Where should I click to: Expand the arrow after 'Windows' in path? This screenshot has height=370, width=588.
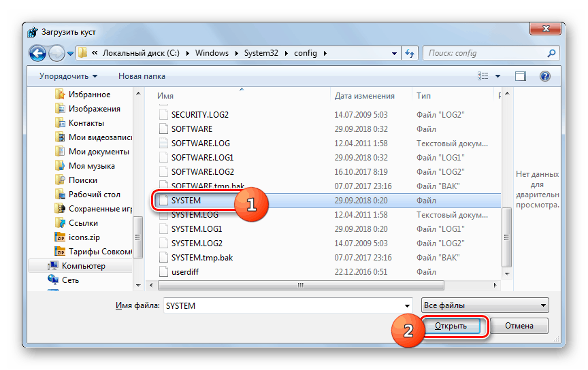(236, 53)
